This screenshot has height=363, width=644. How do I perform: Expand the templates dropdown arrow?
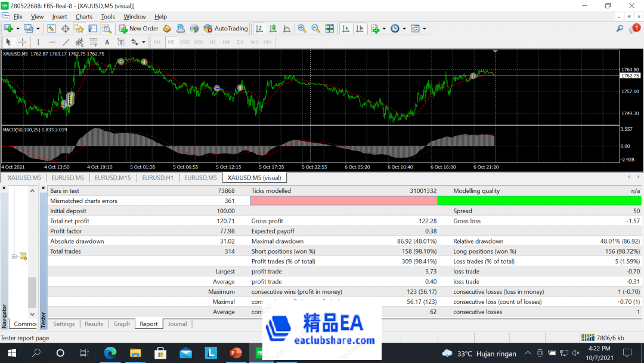tap(425, 29)
